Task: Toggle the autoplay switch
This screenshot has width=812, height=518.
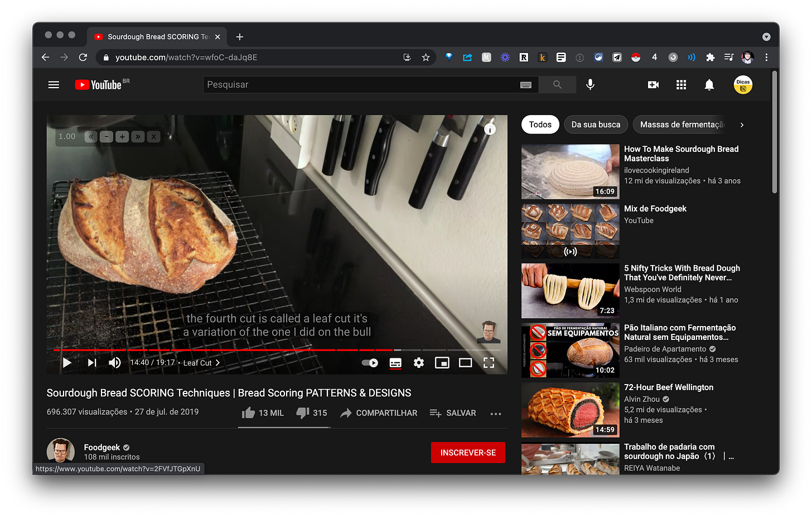Action: point(370,363)
